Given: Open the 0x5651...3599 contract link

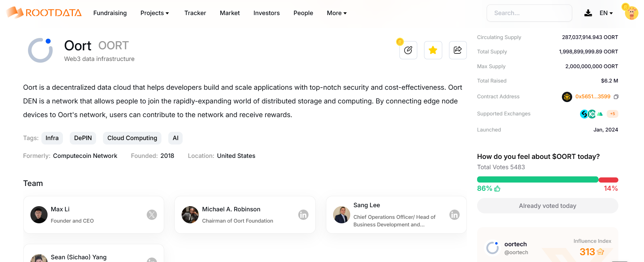Looking at the screenshot, I should pos(593,97).
